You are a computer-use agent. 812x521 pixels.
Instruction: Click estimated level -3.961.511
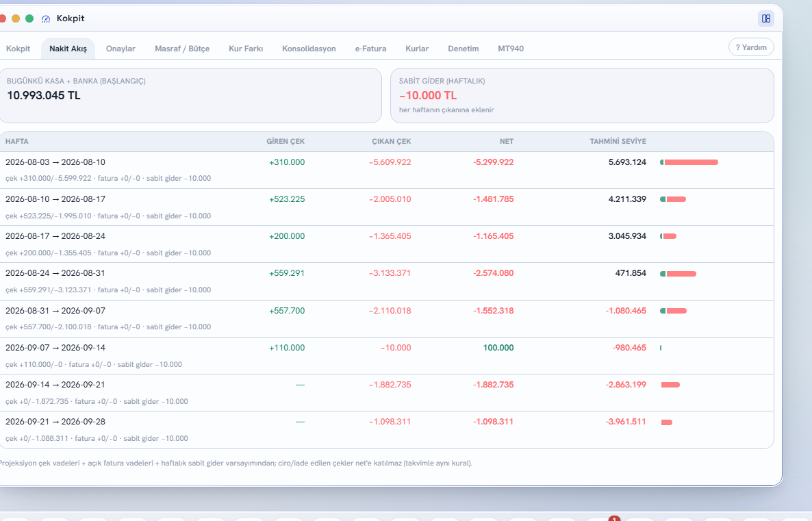(626, 422)
